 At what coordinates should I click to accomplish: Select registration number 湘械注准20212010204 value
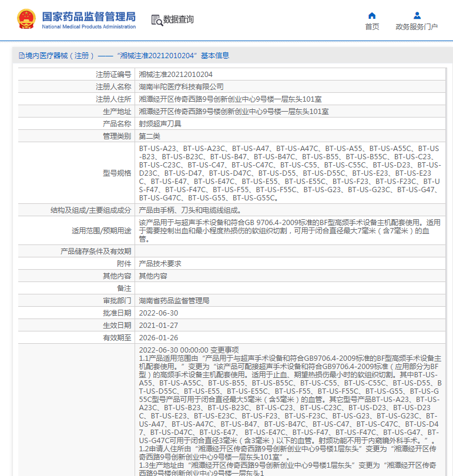(x=176, y=75)
